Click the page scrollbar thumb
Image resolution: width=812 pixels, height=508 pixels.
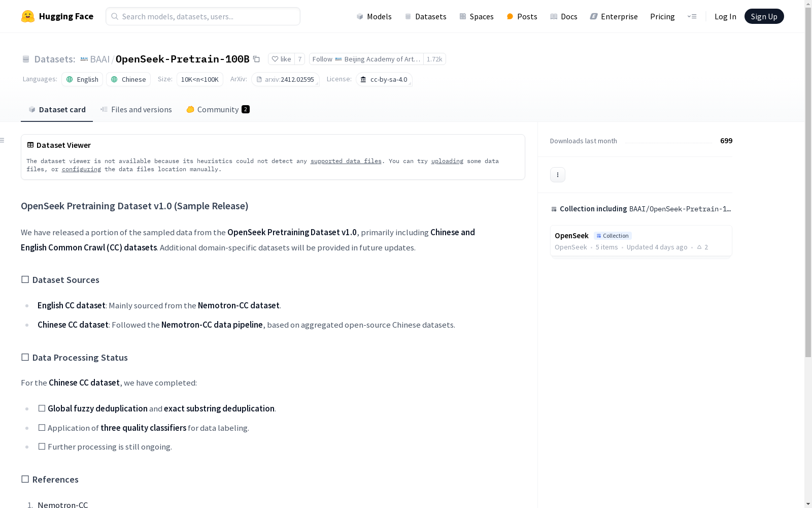coord(808,183)
